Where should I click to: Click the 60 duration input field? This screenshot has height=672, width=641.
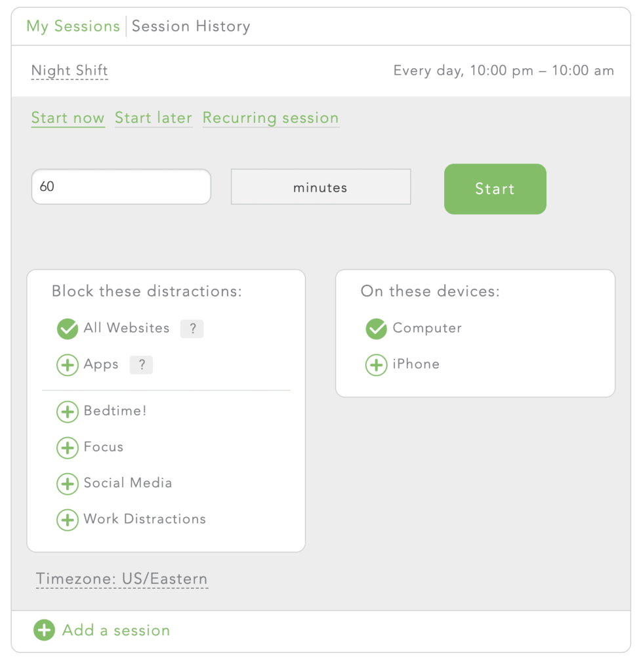tap(121, 187)
